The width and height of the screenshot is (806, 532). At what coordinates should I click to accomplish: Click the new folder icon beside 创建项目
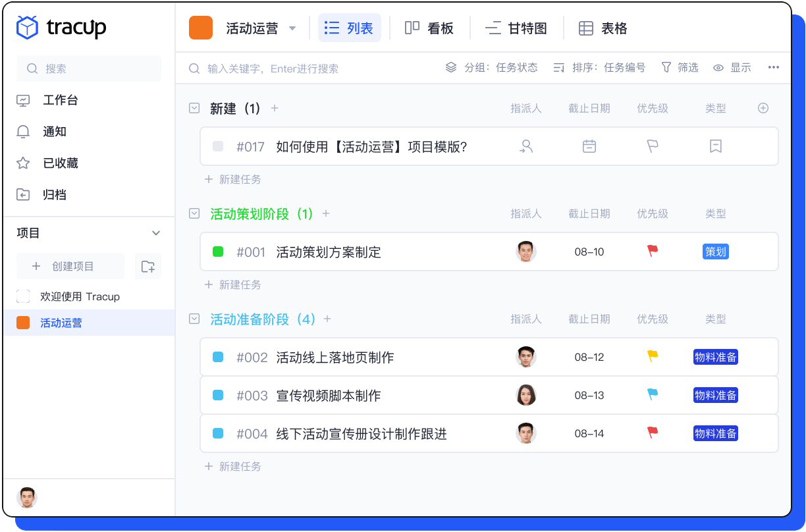pos(148,266)
